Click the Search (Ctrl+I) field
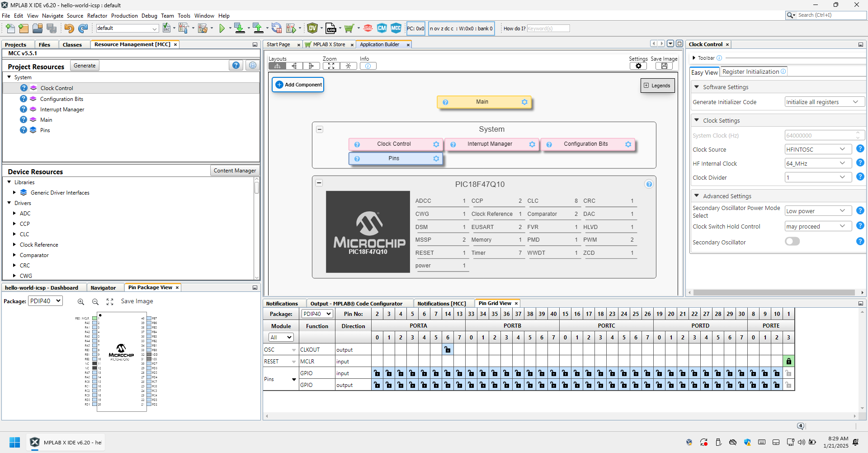Image resolution: width=868 pixels, height=453 pixels. [826, 15]
